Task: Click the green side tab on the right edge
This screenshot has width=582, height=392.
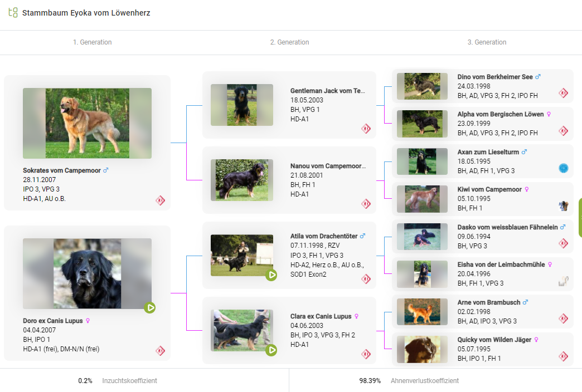Action: pos(580,218)
